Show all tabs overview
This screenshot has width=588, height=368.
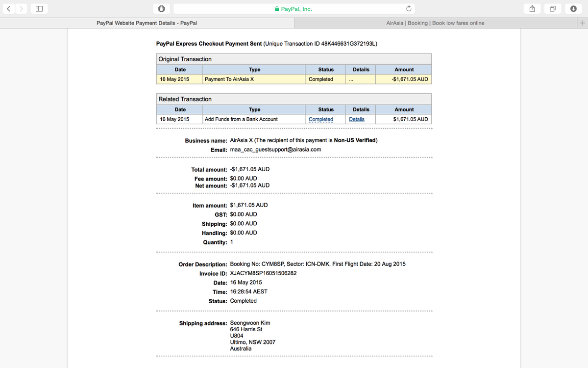pos(553,9)
